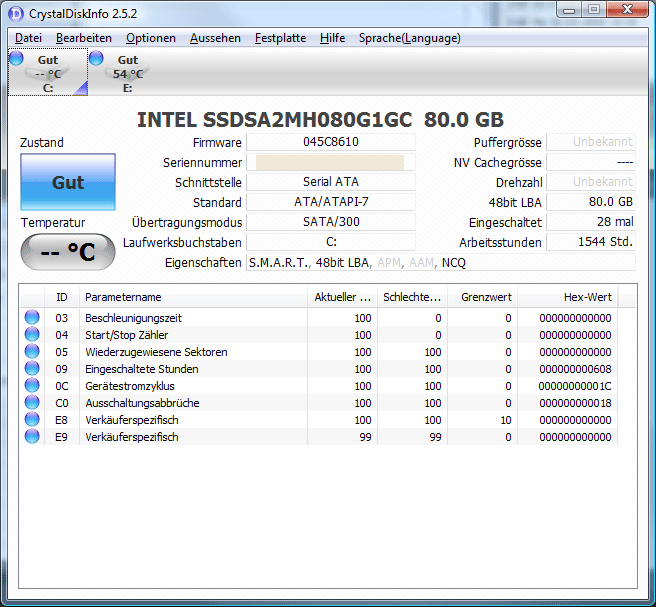Click status orb for E9 Verkäuferspezifisch row
The height and width of the screenshot is (607, 656).
pyautogui.click(x=32, y=436)
